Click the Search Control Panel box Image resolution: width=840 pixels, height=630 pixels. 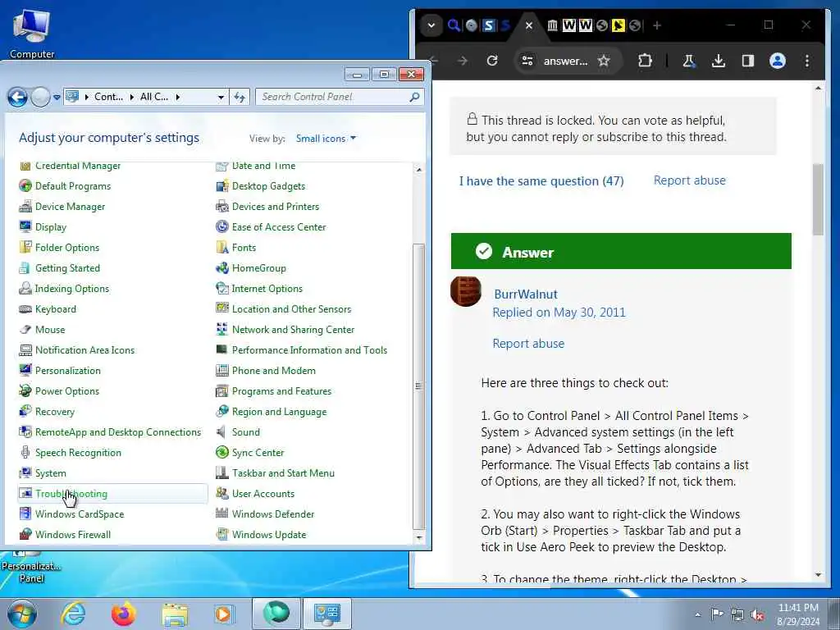pos(340,97)
